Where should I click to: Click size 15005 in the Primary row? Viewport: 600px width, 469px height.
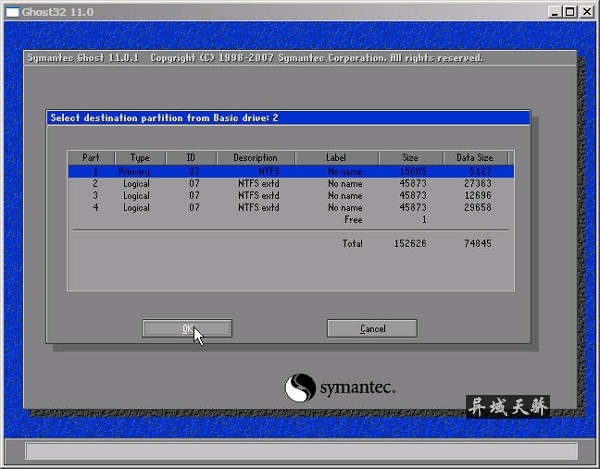[413, 171]
